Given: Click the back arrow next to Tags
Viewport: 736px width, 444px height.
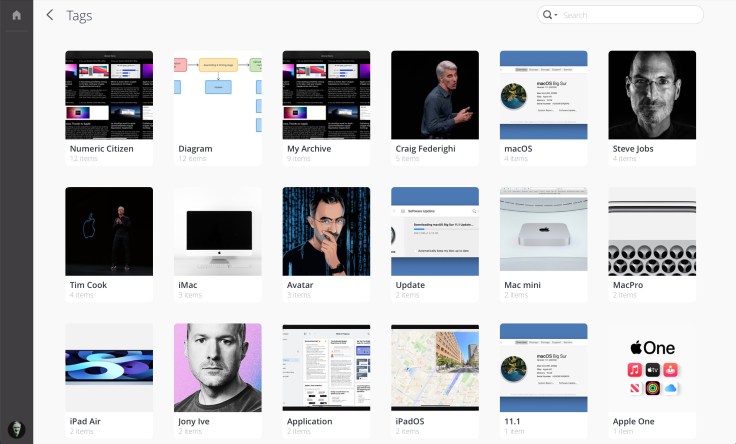Looking at the screenshot, I should 50,15.
